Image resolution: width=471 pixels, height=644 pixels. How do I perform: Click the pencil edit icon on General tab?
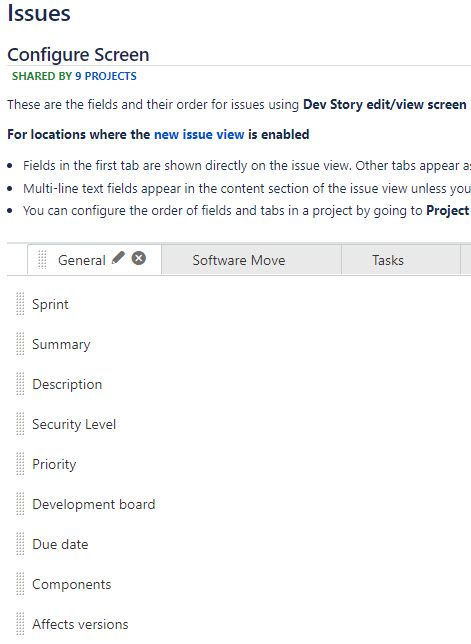pyautogui.click(x=118, y=258)
